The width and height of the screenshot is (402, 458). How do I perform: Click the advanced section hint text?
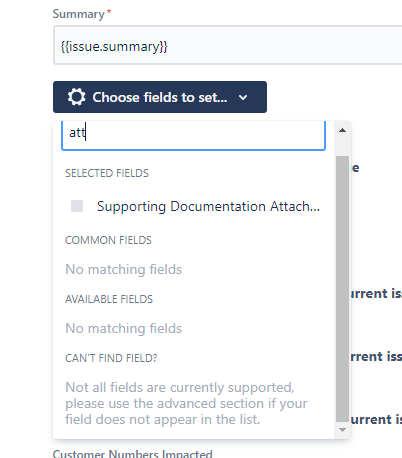186,403
